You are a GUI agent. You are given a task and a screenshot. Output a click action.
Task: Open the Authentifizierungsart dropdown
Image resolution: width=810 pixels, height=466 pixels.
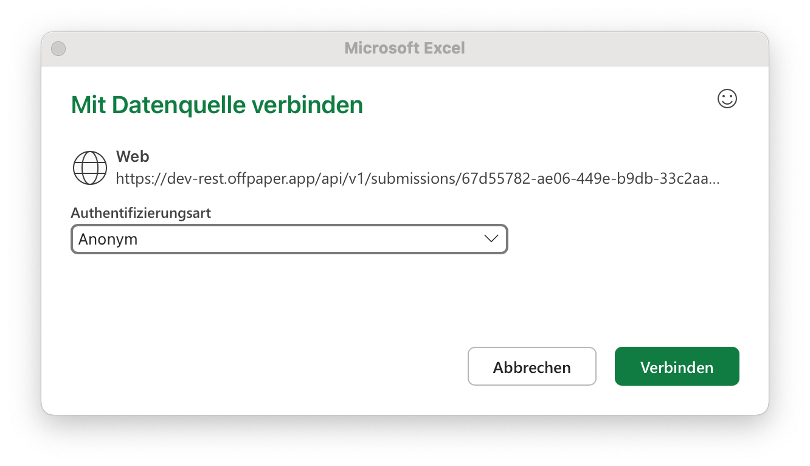[x=289, y=239]
